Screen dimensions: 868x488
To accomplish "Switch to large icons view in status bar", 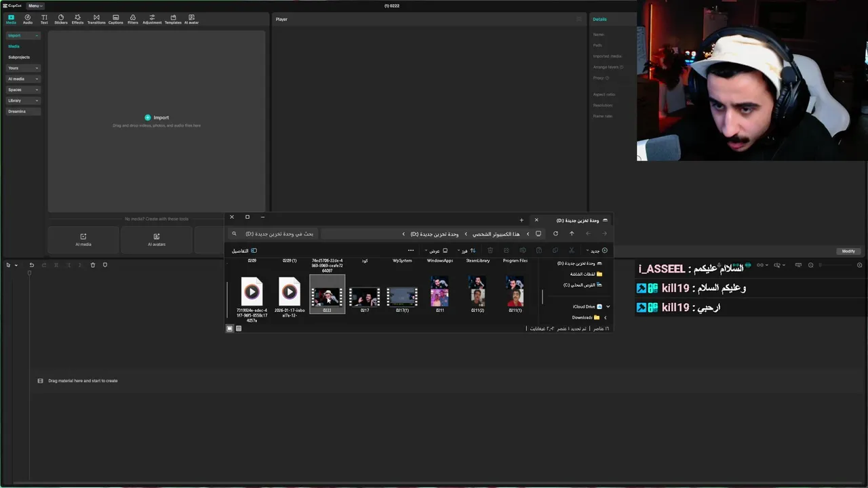I will pyautogui.click(x=230, y=329).
